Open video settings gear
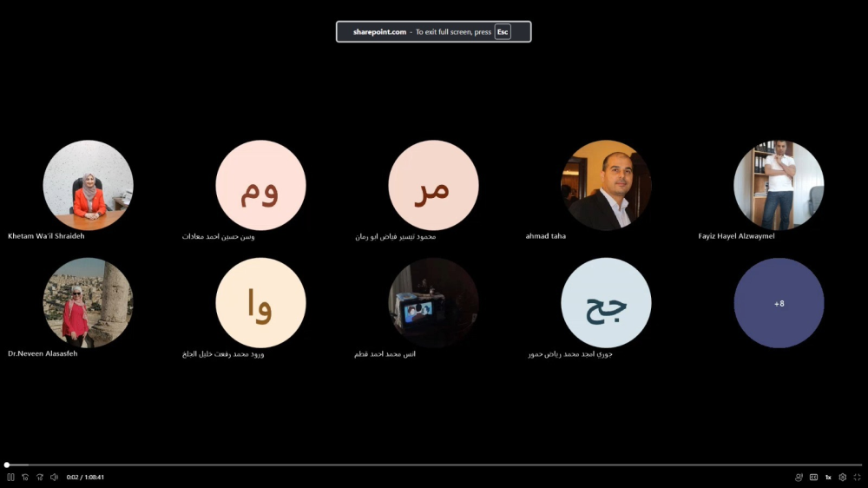This screenshot has width=868, height=488. (843, 477)
